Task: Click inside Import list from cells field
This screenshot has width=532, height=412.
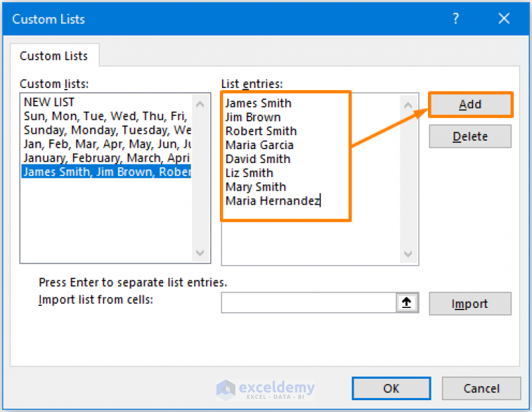Action: coord(309,302)
